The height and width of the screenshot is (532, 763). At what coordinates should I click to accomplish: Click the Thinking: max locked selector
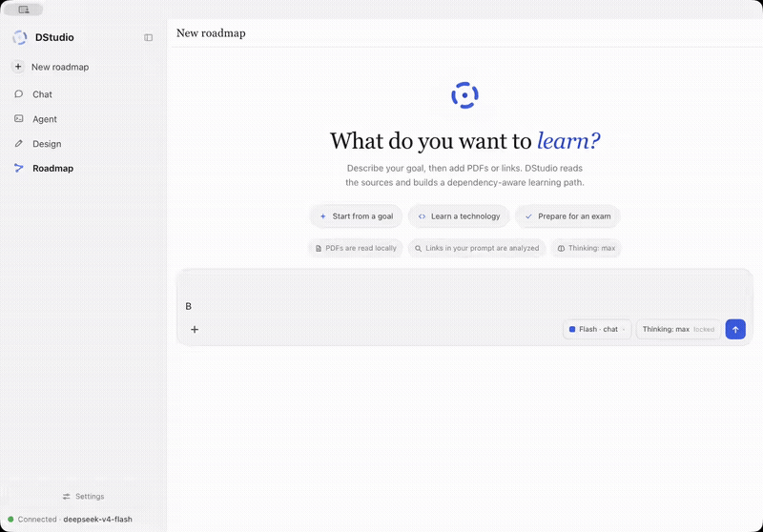(x=678, y=329)
